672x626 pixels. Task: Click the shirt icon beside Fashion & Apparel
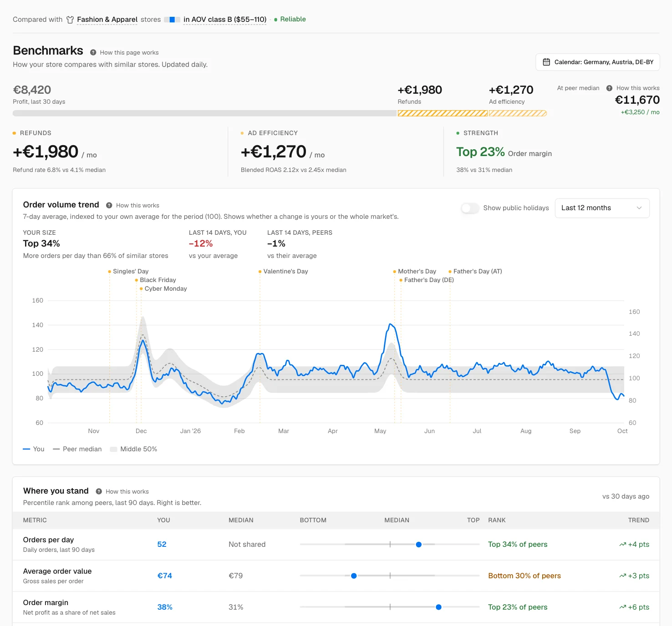pos(70,20)
